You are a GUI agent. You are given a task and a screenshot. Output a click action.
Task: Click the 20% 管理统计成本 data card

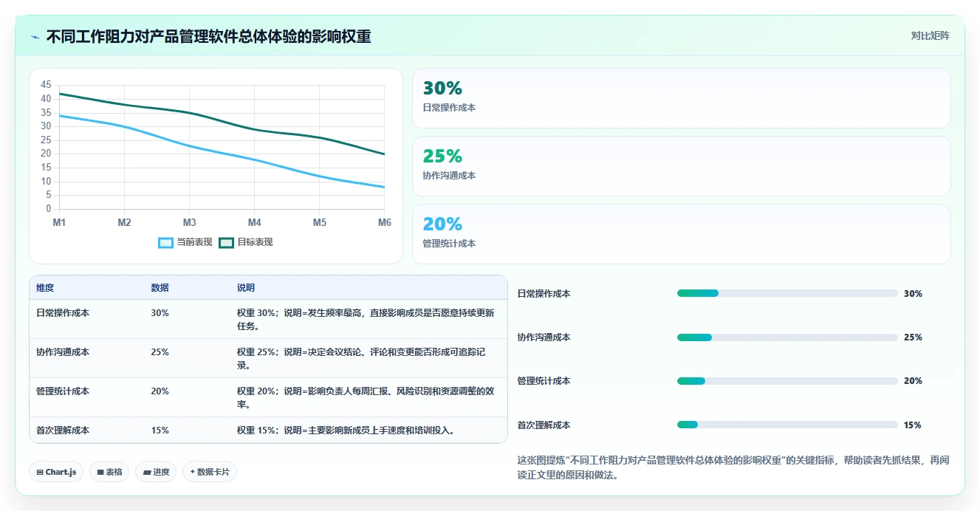coord(681,234)
